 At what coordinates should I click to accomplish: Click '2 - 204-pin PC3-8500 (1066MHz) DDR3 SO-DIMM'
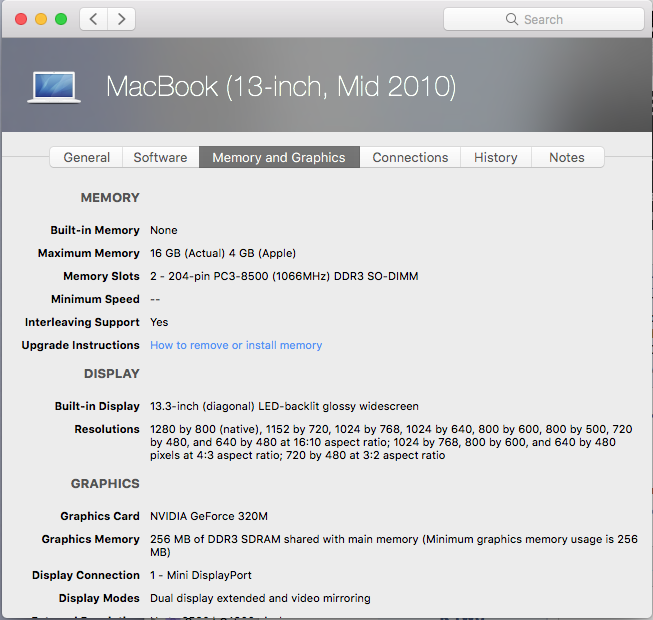284,276
